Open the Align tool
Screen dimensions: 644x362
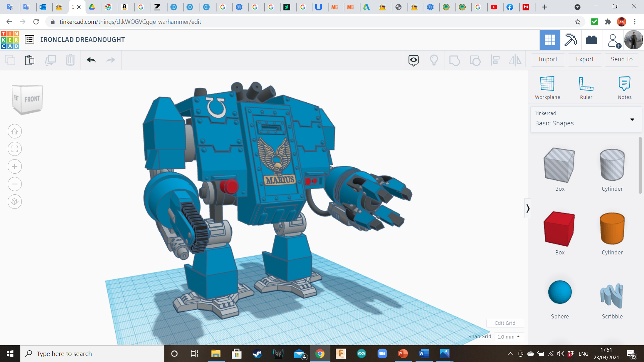coord(495,60)
